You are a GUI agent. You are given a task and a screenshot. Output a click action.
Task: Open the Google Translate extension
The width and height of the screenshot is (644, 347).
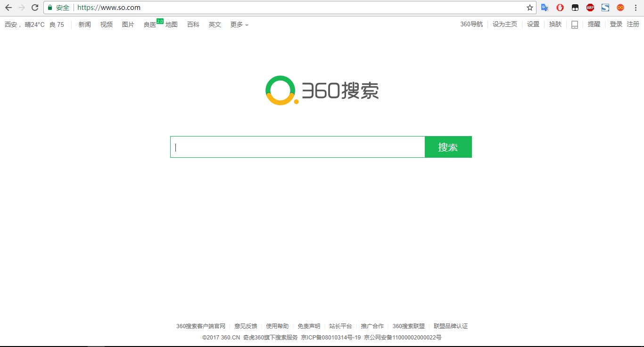(x=545, y=8)
